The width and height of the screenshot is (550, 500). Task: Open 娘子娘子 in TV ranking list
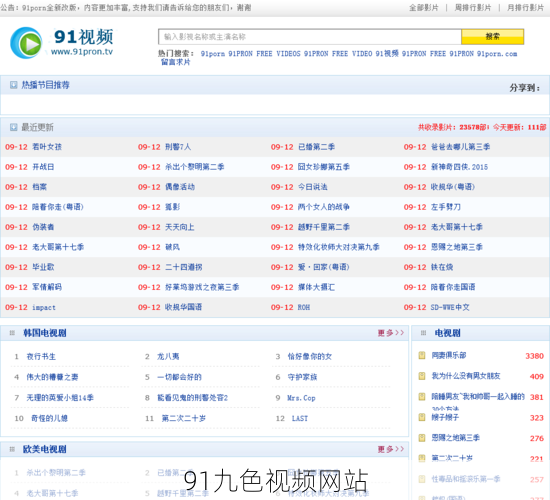pyautogui.click(x=445, y=417)
